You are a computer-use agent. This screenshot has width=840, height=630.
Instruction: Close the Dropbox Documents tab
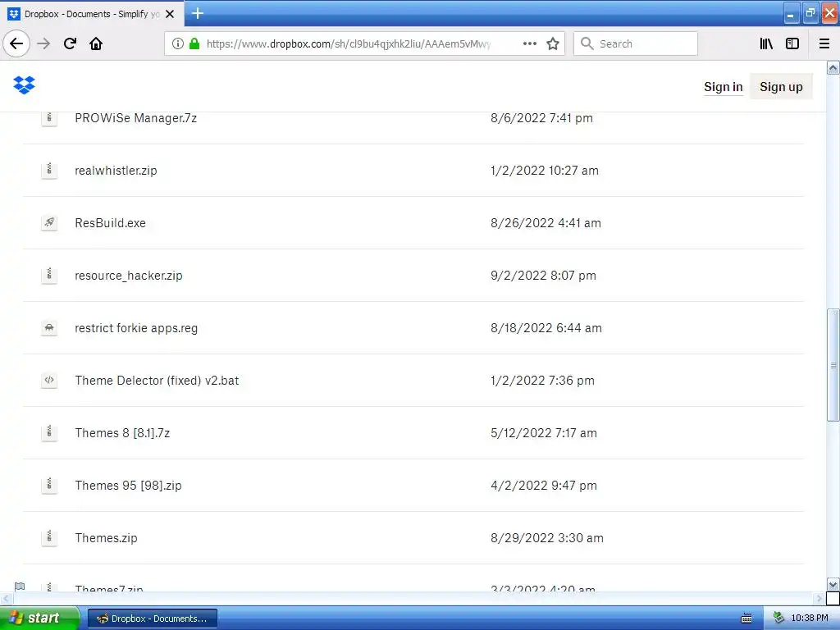[170, 14]
